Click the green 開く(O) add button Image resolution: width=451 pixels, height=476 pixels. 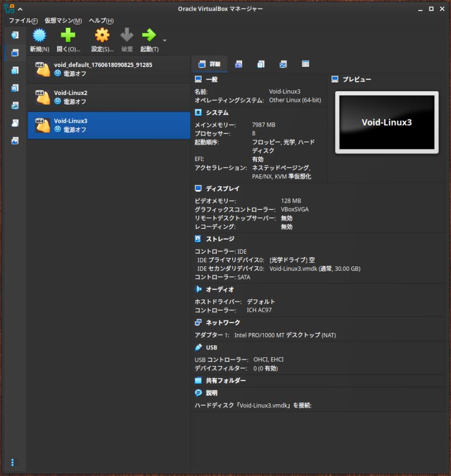coord(68,40)
